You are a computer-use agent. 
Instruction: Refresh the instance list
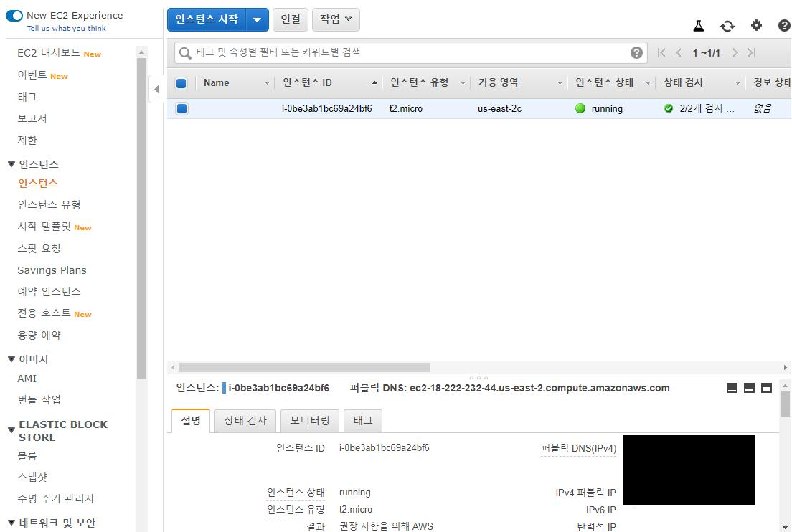tap(727, 26)
